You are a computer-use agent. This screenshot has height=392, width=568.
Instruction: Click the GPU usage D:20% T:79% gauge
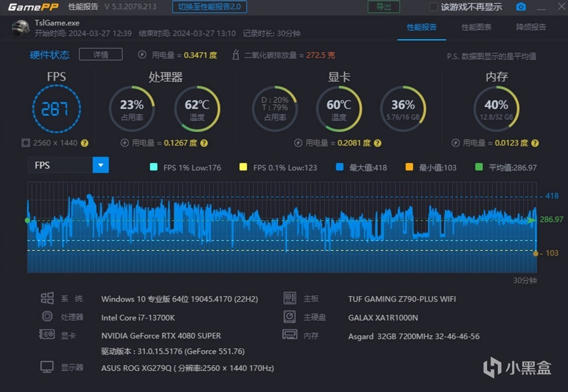click(275, 109)
